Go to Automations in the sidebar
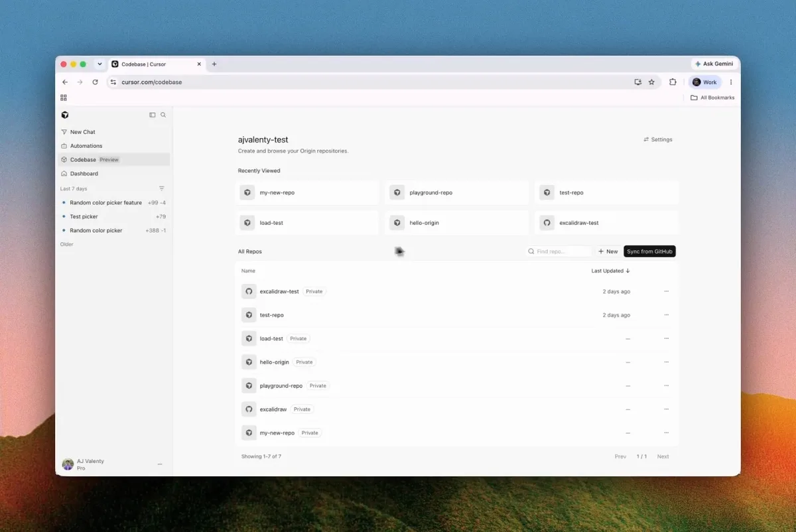 113,146
